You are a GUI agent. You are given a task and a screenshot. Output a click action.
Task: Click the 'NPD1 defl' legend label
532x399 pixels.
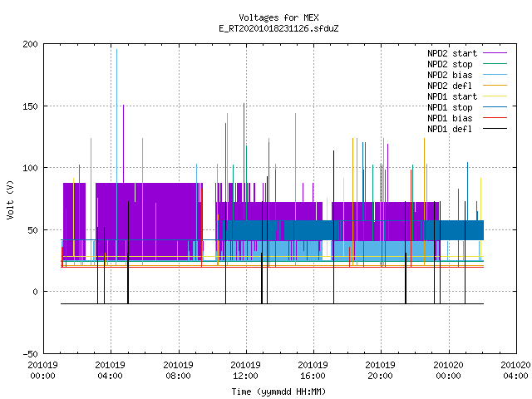(450, 130)
